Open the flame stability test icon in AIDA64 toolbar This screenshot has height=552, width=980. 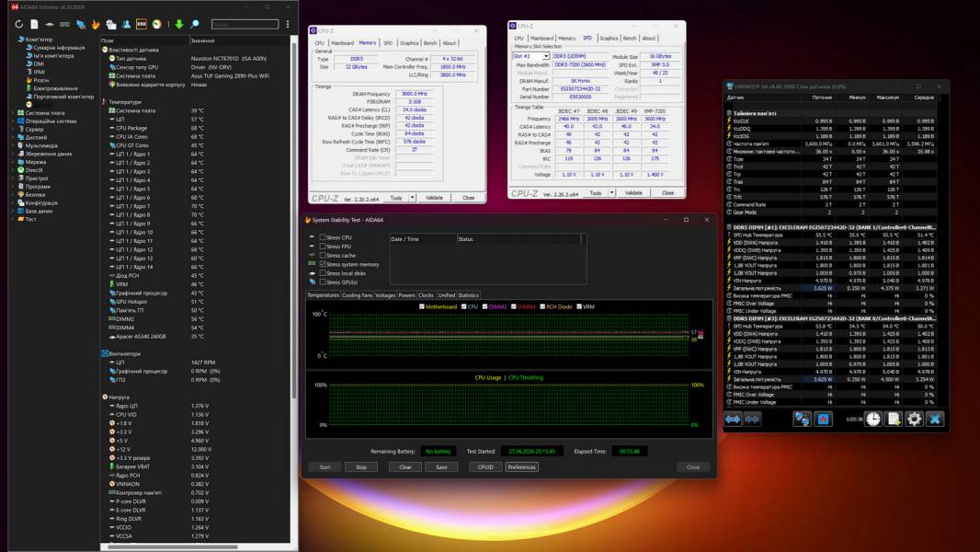tap(96, 24)
